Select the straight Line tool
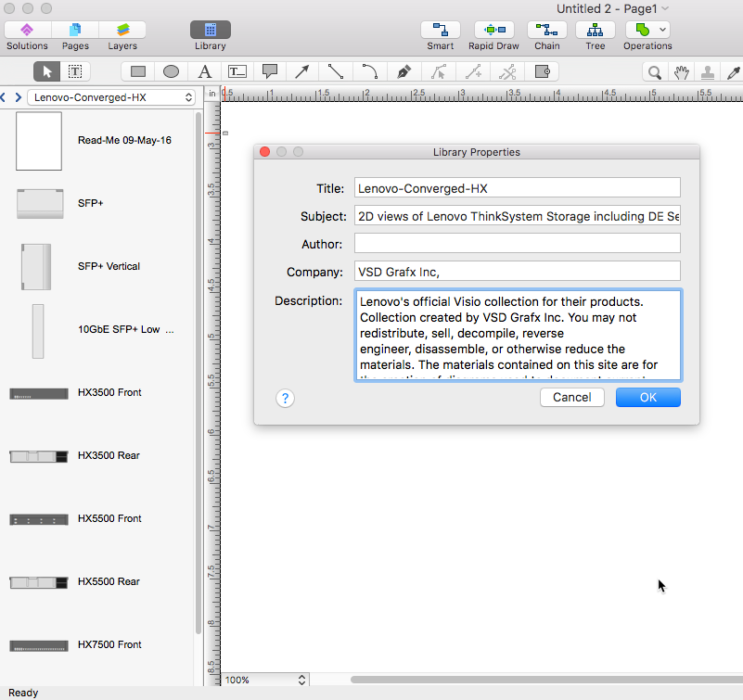 (336, 72)
